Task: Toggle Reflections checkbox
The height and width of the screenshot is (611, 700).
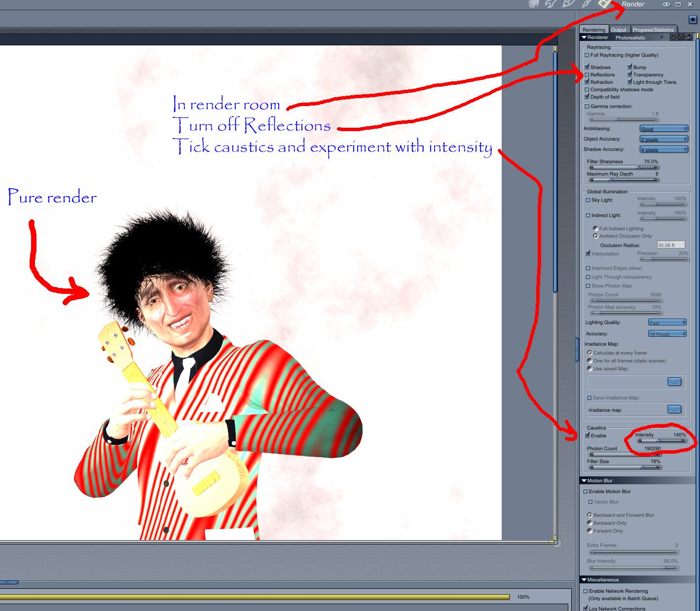Action: [x=587, y=75]
